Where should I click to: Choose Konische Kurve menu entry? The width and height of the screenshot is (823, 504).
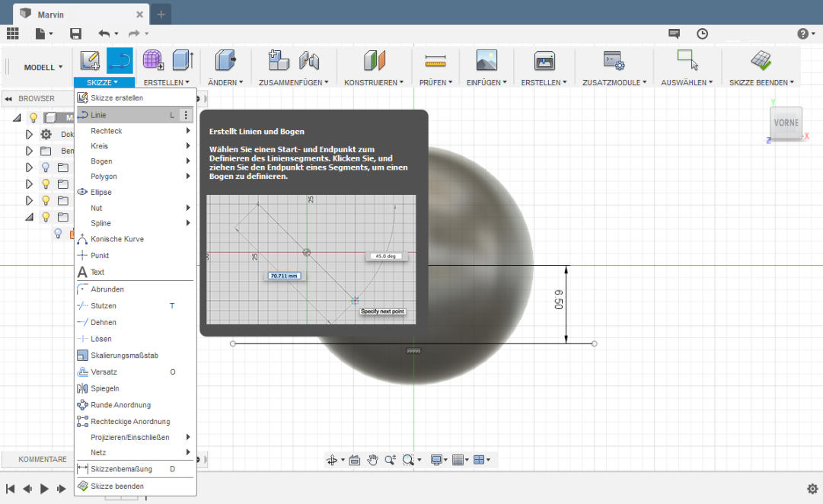coord(134,239)
